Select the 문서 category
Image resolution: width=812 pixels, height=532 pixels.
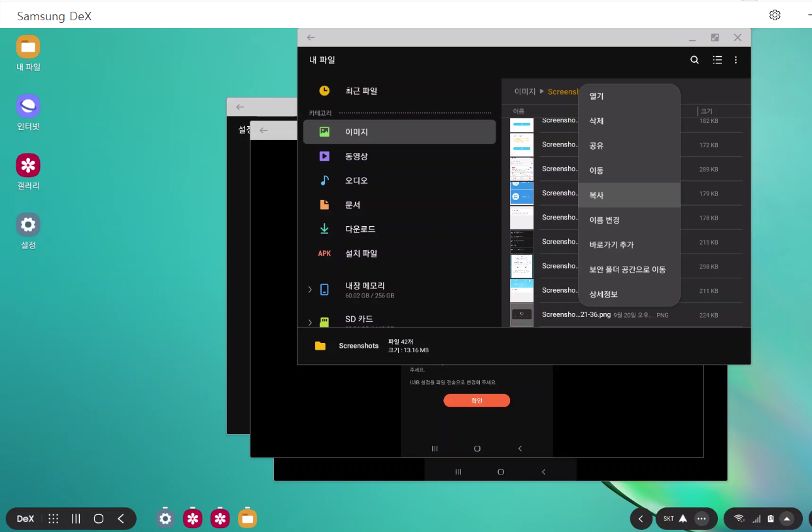pos(399,205)
